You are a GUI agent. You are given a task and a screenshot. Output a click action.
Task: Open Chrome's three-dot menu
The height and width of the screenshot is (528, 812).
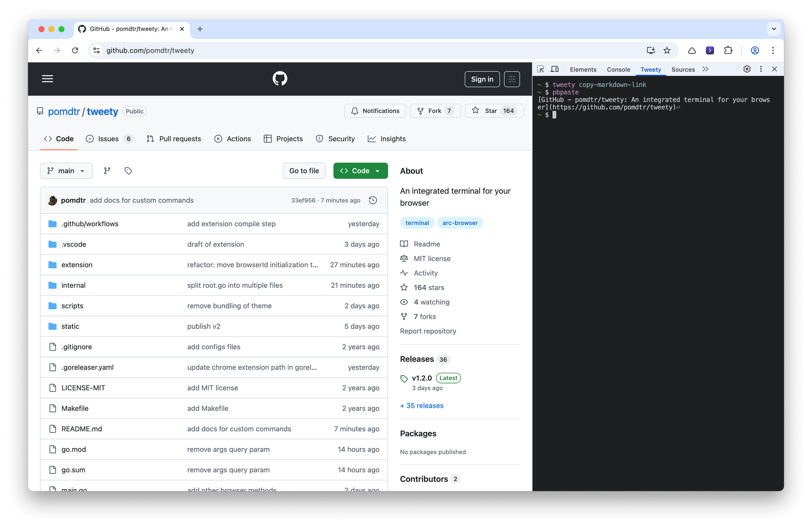(x=773, y=50)
